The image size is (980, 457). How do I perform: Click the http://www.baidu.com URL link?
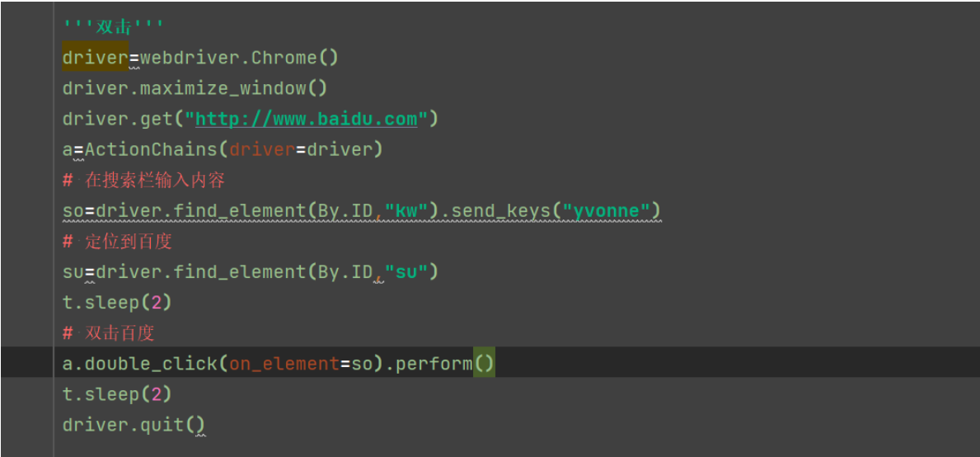point(306,119)
